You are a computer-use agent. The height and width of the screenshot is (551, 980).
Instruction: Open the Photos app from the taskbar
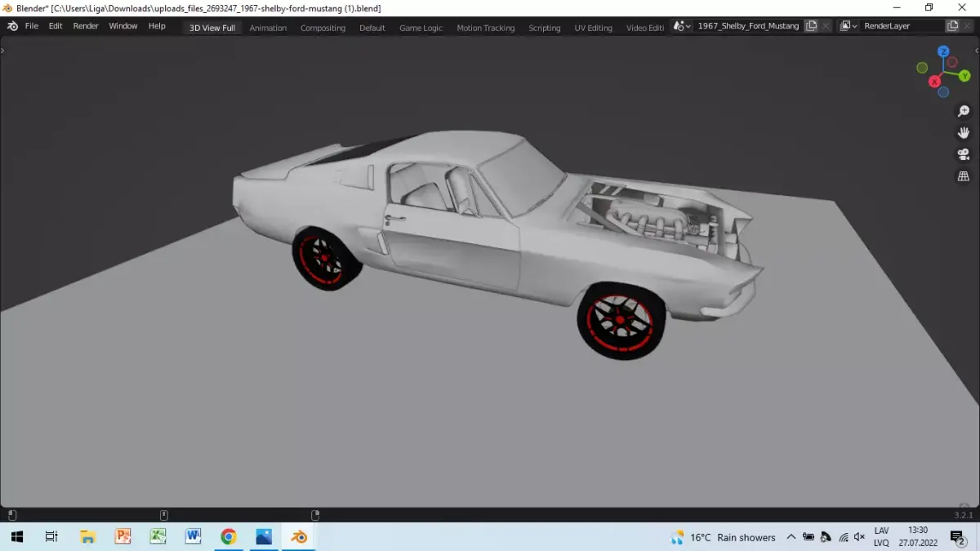(x=264, y=536)
